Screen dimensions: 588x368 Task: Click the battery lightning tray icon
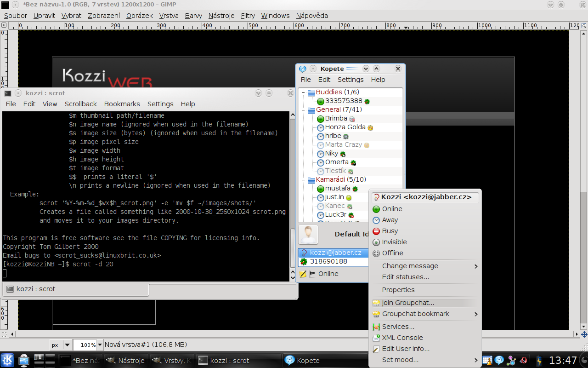tap(539, 360)
